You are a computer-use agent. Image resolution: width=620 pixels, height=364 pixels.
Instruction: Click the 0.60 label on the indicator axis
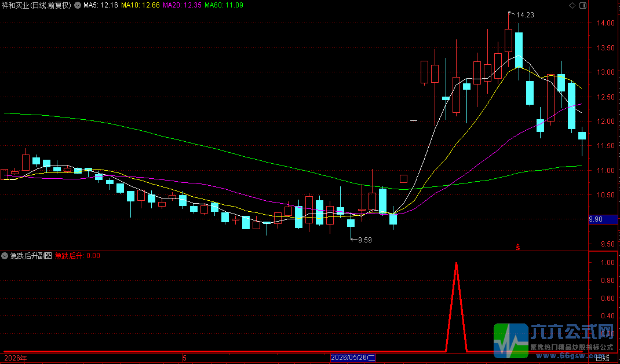point(608,299)
